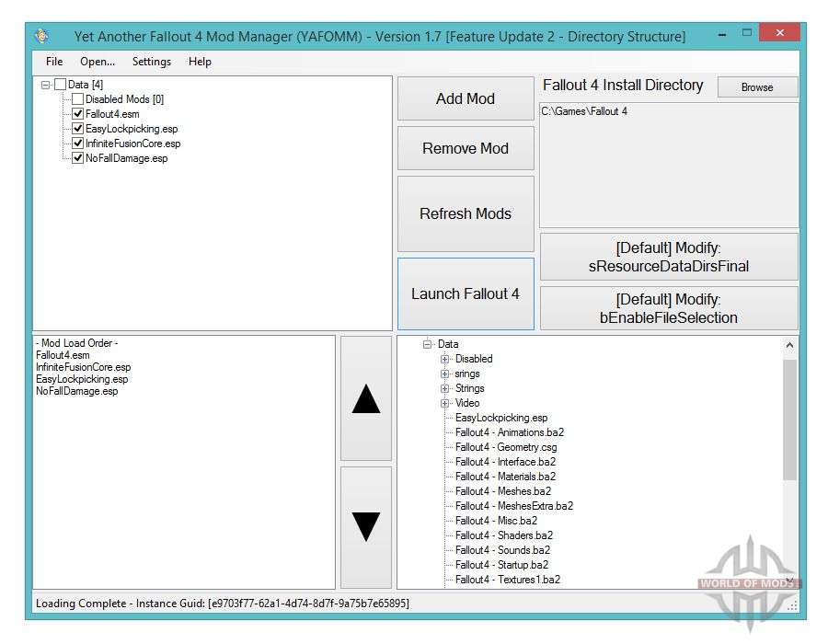This screenshot has height=644, width=828.
Task: Move selected mod up with the up arrow
Action: (366, 398)
